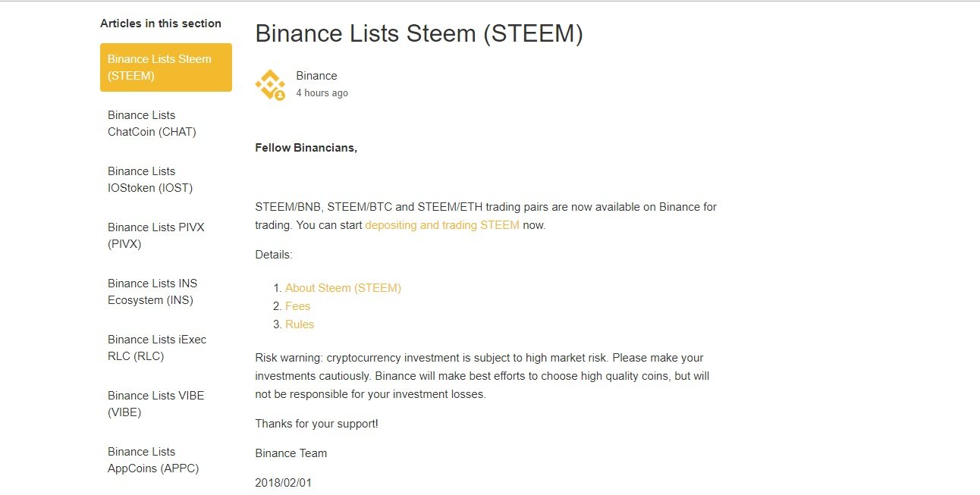This screenshot has height=495, width=980.
Task: Open Binance Lists ChatCoin (CHAT) article
Action: [x=152, y=124]
